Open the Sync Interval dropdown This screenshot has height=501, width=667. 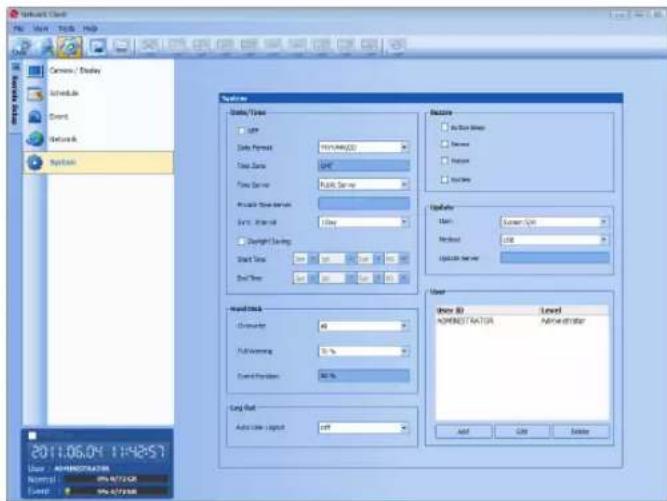click(x=364, y=222)
